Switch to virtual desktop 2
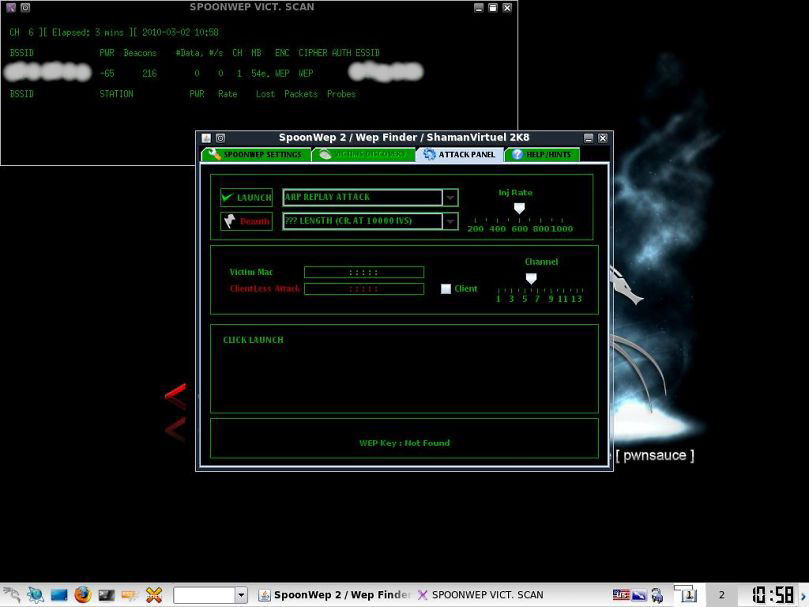Viewport: 809px width, 607px height. [x=721, y=595]
